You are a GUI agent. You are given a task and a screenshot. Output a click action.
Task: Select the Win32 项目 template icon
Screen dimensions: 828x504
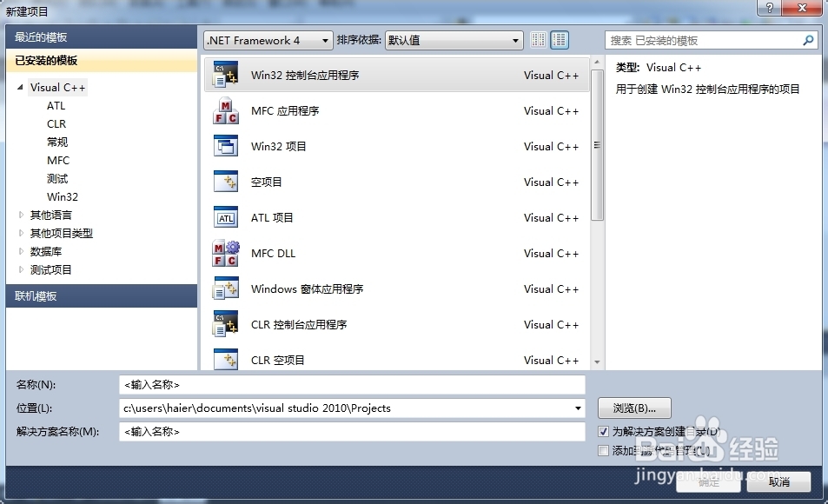(225, 146)
